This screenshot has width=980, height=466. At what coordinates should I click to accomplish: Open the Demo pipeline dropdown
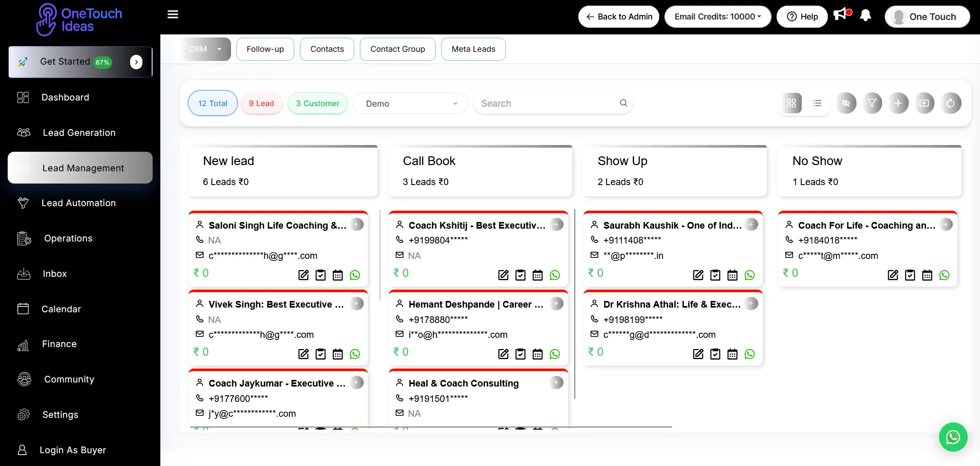coord(410,104)
